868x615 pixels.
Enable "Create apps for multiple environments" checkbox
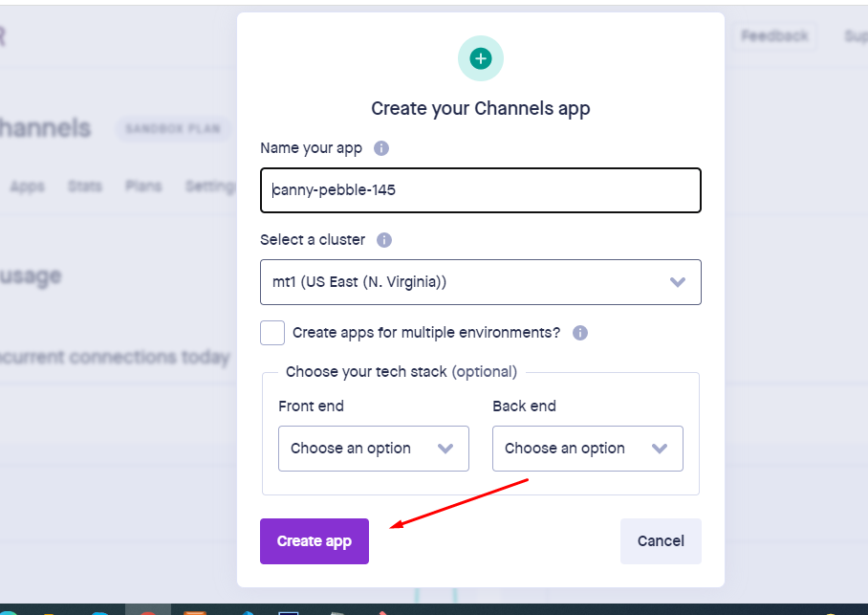(272, 333)
